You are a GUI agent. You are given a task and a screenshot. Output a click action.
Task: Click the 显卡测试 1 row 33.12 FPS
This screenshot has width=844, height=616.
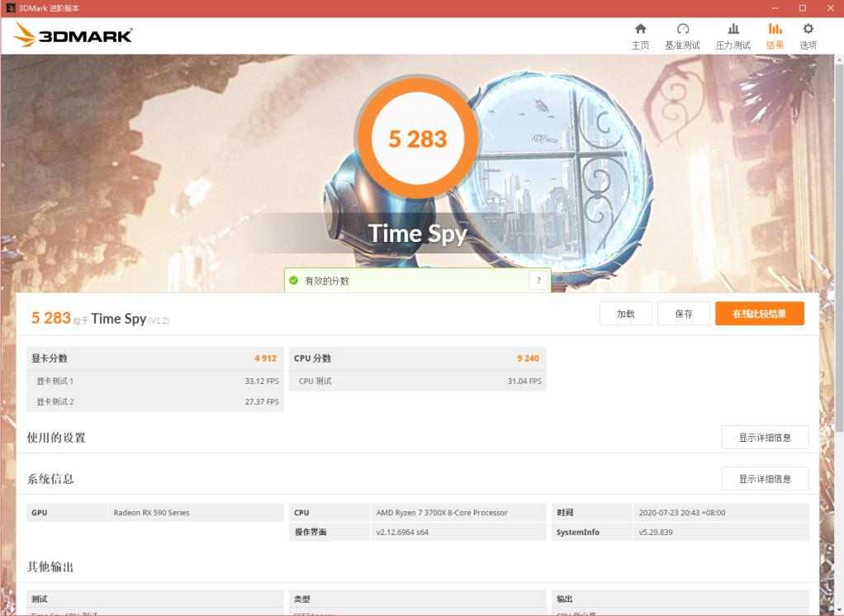[x=155, y=381]
